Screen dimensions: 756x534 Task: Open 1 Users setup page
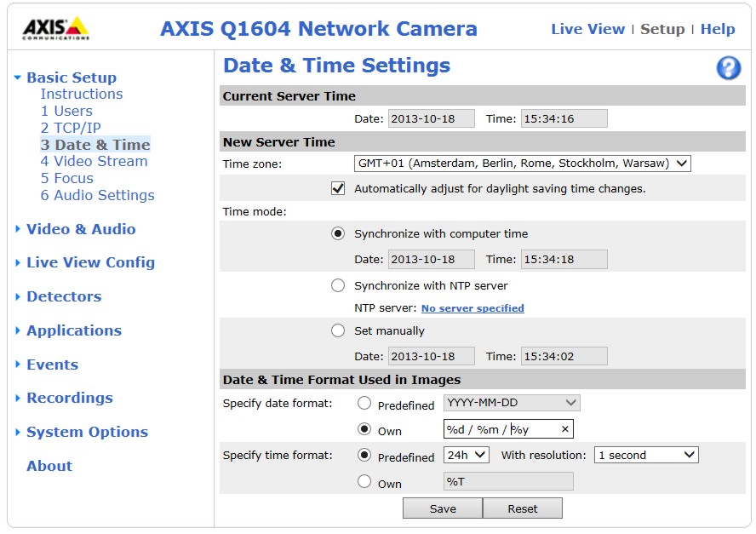66,111
